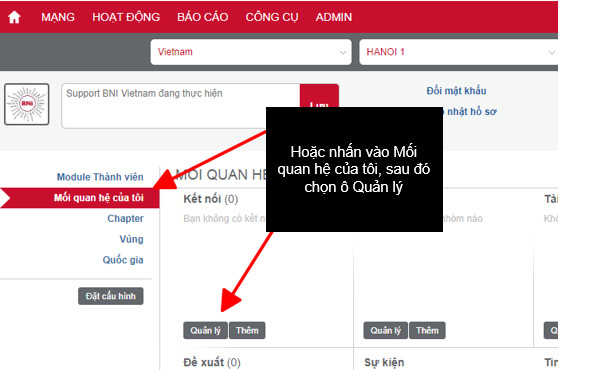The height and width of the screenshot is (370, 607).
Task: Click Thêm under Kết nối
Action: point(247,331)
